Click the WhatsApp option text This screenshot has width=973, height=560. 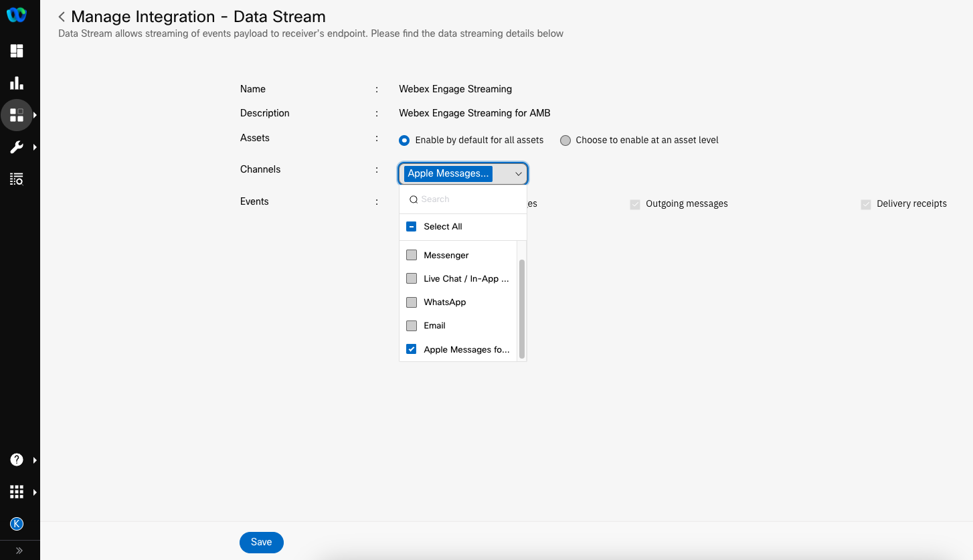[x=445, y=302]
